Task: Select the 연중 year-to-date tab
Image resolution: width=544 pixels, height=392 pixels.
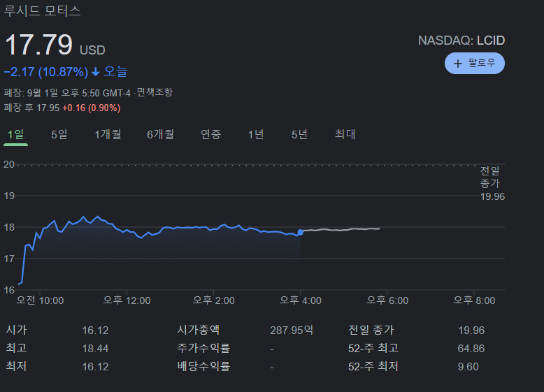Action: pos(210,134)
